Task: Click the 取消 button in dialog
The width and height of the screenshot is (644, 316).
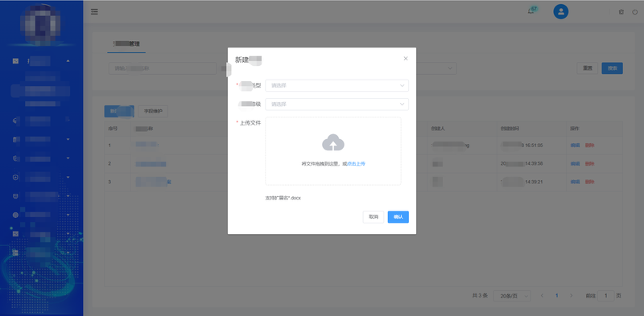Action: coord(374,217)
